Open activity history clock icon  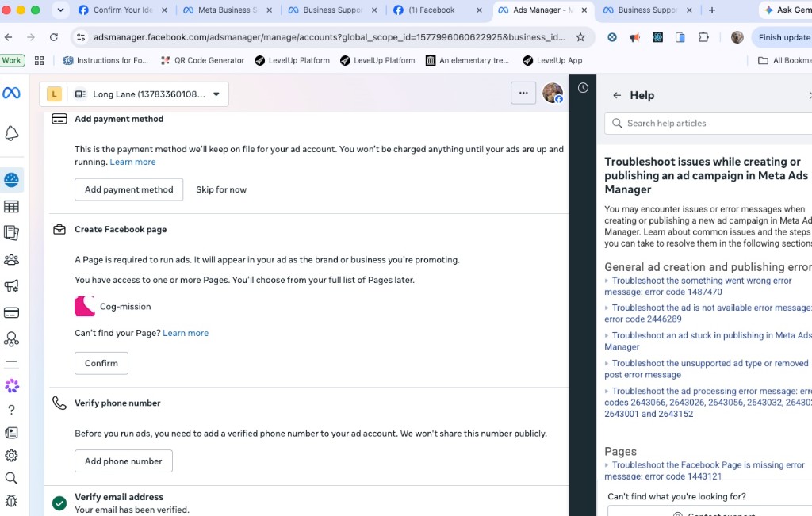pyautogui.click(x=583, y=88)
